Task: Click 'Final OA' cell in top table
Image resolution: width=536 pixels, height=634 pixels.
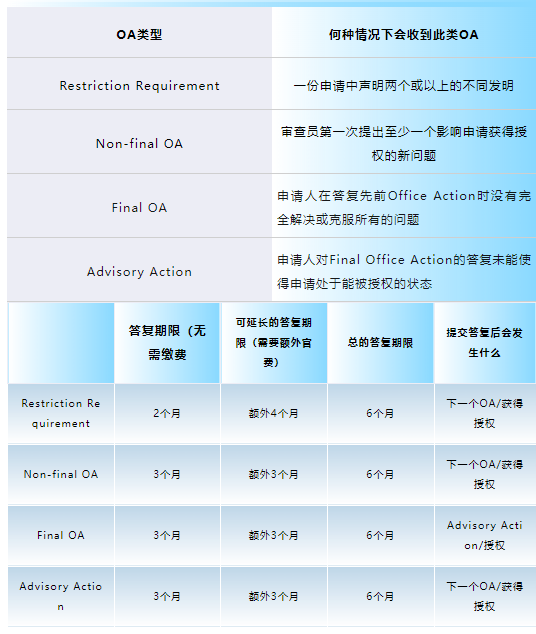Action: pyautogui.click(x=139, y=207)
